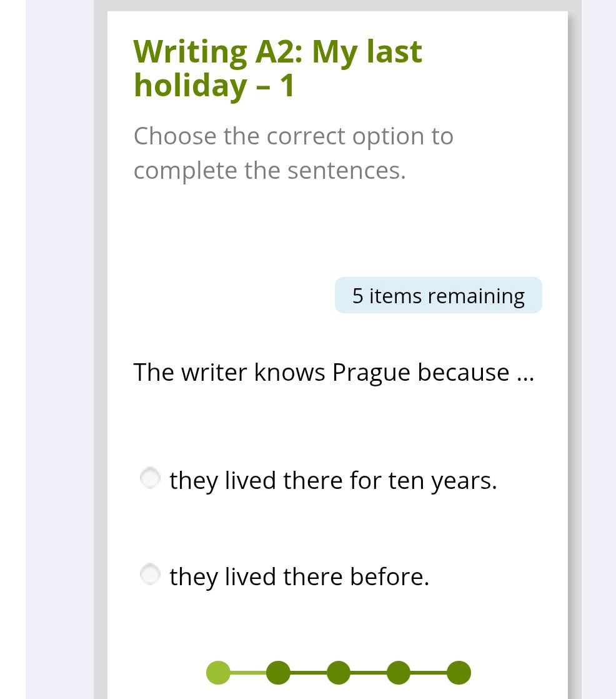Click the third progress dot
Image resolution: width=616 pixels, height=699 pixels.
[339, 673]
